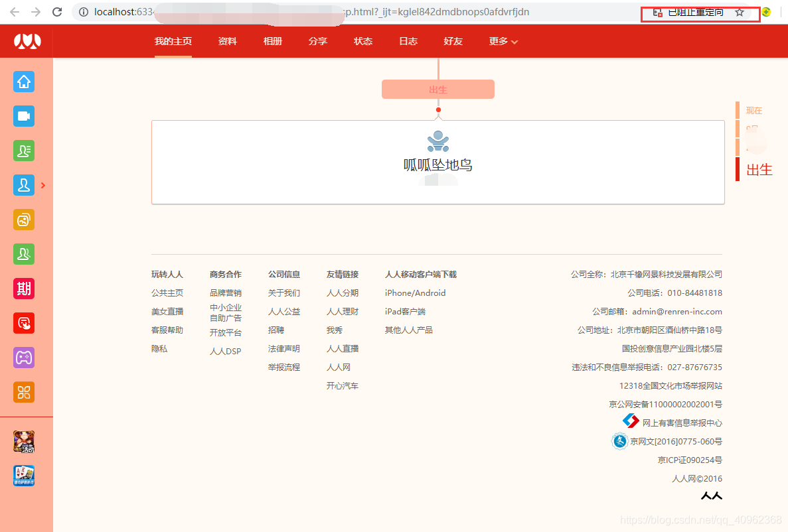The width and height of the screenshot is (788, 532).
Task: Click the 京ICP证090254号 link
Action: [x=690, y=460]
